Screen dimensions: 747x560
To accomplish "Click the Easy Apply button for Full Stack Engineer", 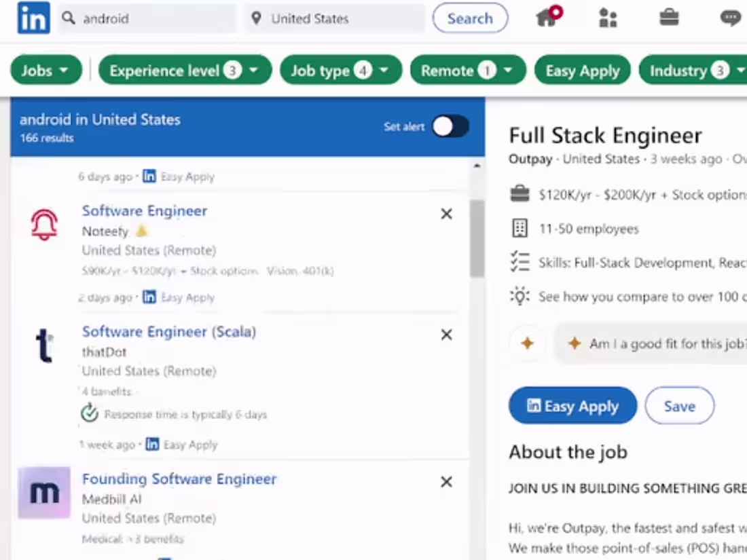I will pos(572,405).
